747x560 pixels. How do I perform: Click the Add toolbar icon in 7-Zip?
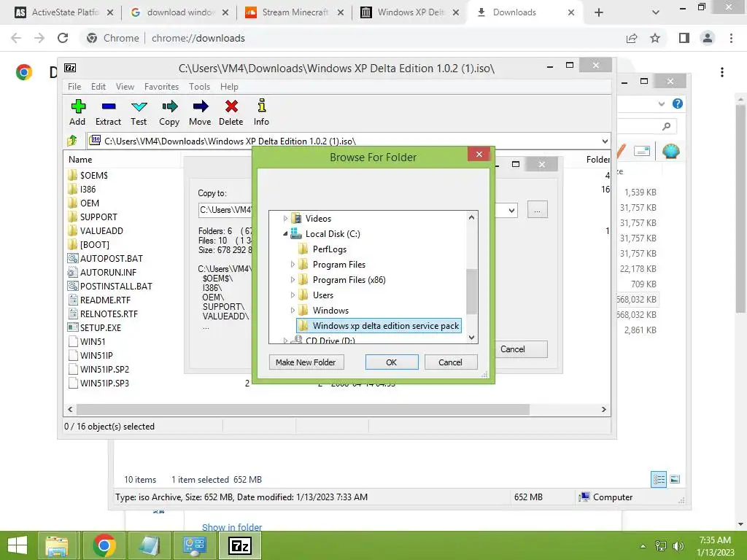coord(77,112)
